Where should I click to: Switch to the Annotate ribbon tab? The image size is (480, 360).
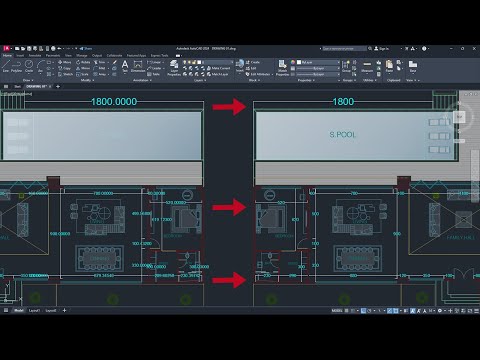click(x=35, y=55)
